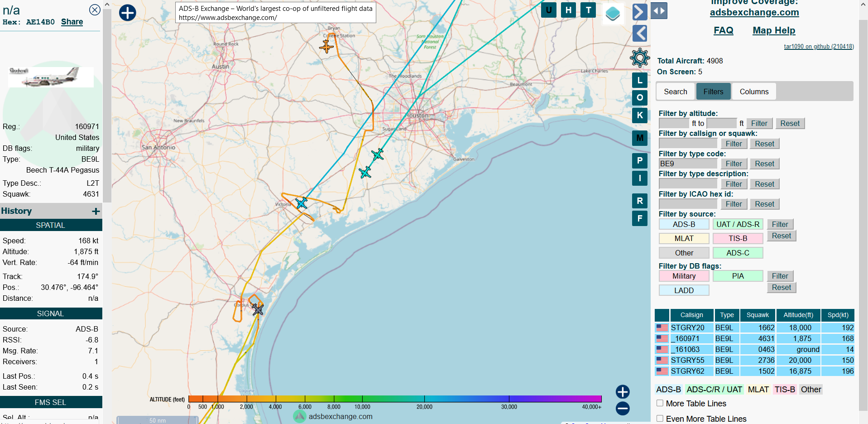
Task: Toggle the O map button
Action: click(x=640, y=98)
